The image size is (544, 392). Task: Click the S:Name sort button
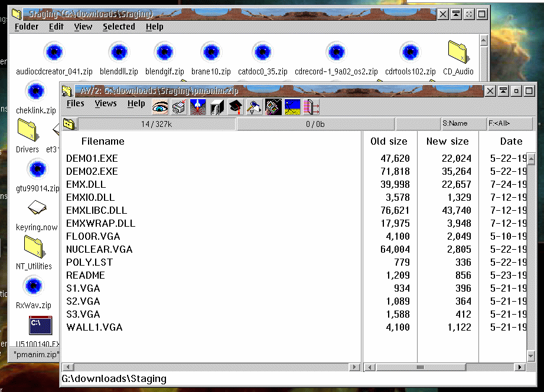pyautogui.click(x=462, y=124)
